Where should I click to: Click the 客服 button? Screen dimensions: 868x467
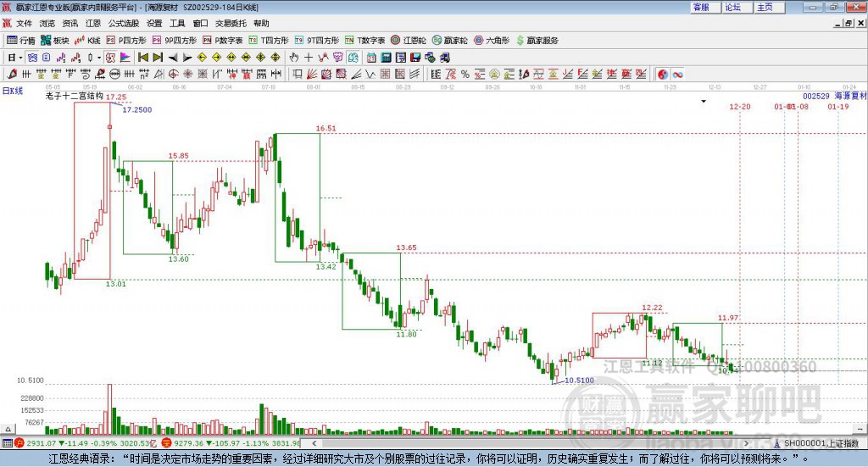[704, 7]
